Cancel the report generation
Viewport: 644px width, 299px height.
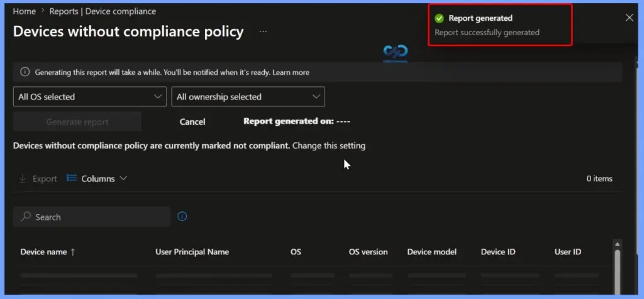click(x=192, y=121)
